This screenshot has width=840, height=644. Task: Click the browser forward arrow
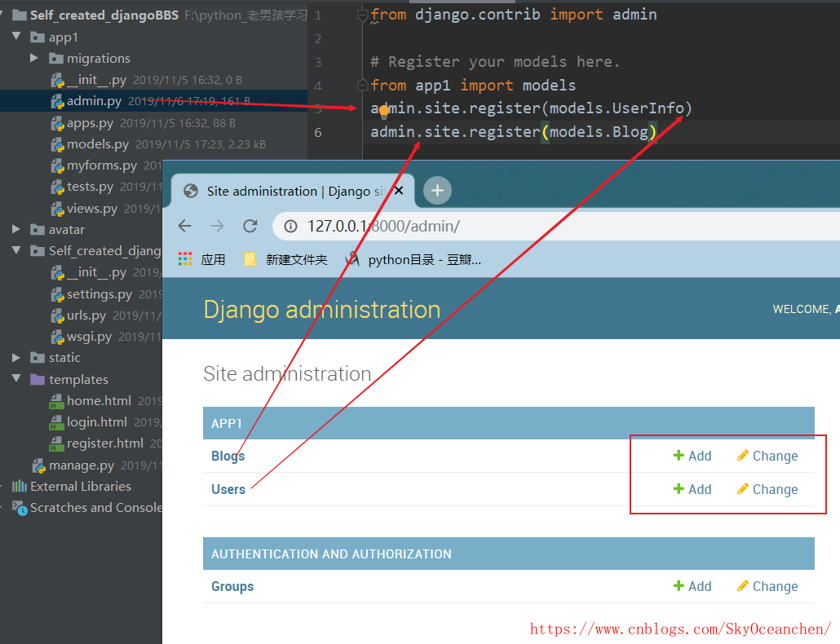click(x=217, y=226)
